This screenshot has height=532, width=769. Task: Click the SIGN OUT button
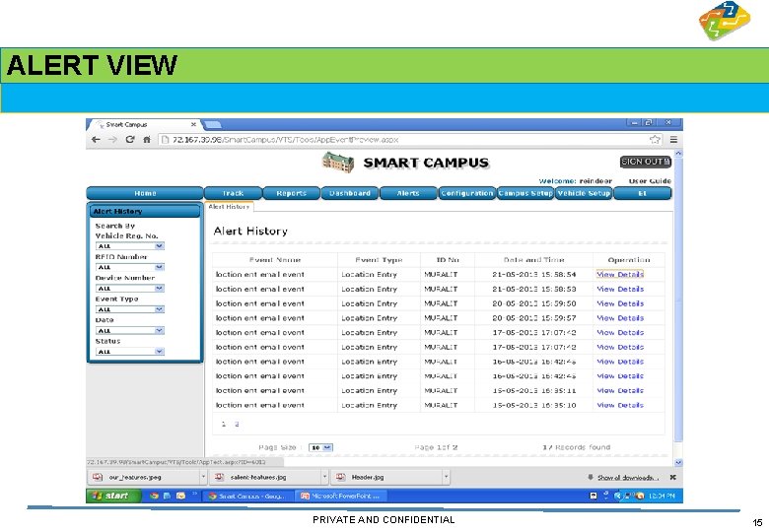tap(646, 162)
